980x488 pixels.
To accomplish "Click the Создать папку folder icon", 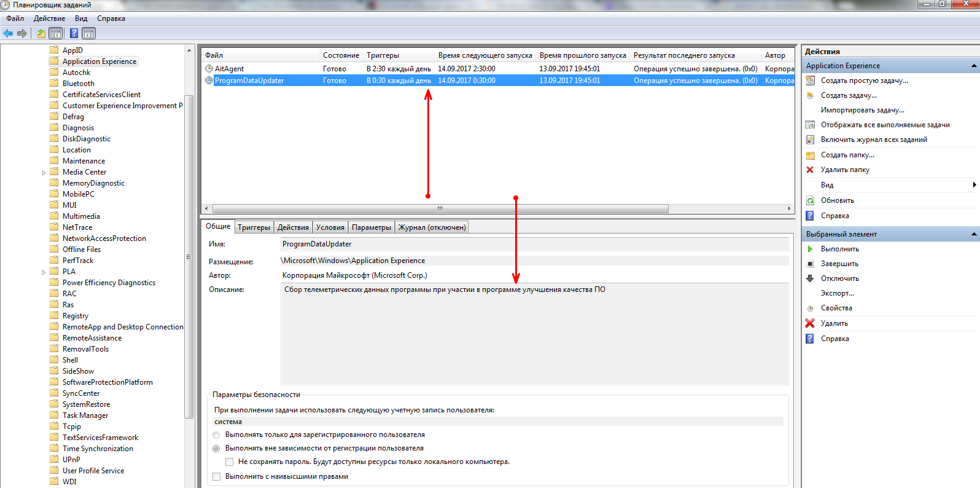I will (x=810, y=155).
